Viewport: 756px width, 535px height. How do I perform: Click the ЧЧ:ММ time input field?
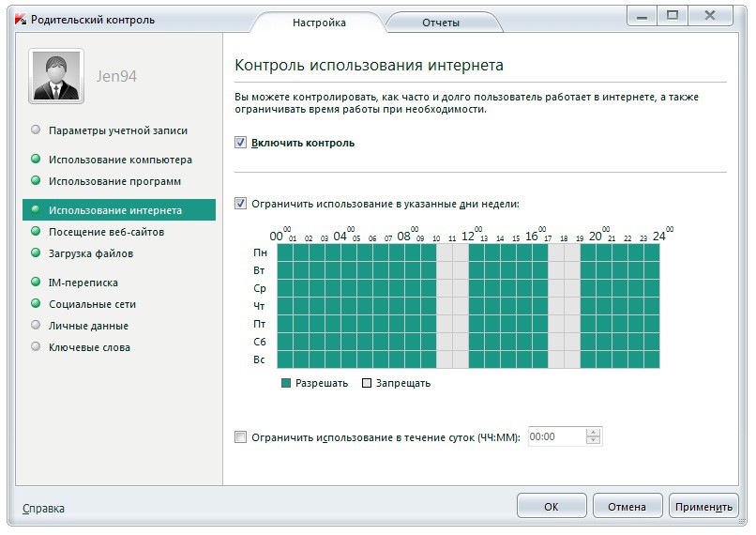[x=555, y=436]
